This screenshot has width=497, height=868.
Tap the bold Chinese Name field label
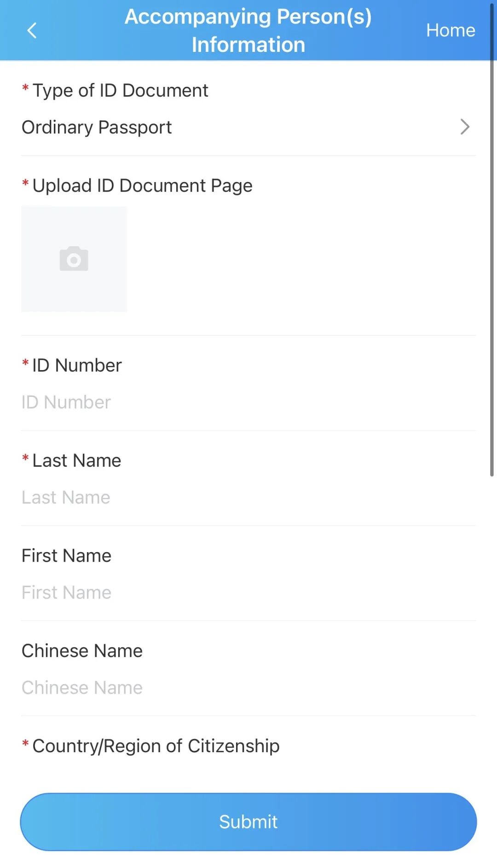coord(82,651)
